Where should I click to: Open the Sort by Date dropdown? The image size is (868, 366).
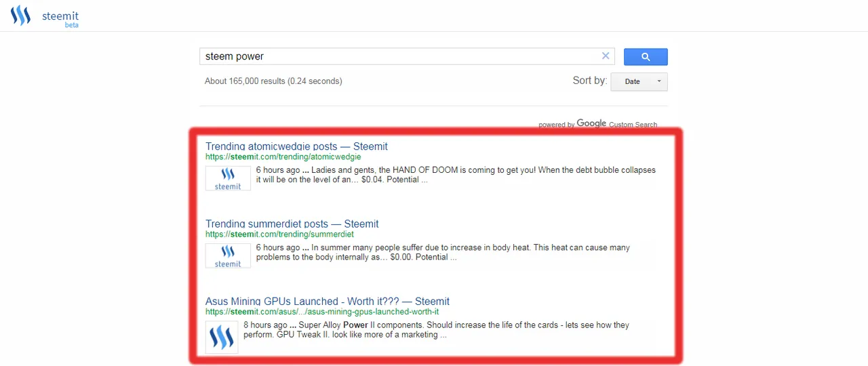pos(639,81)
